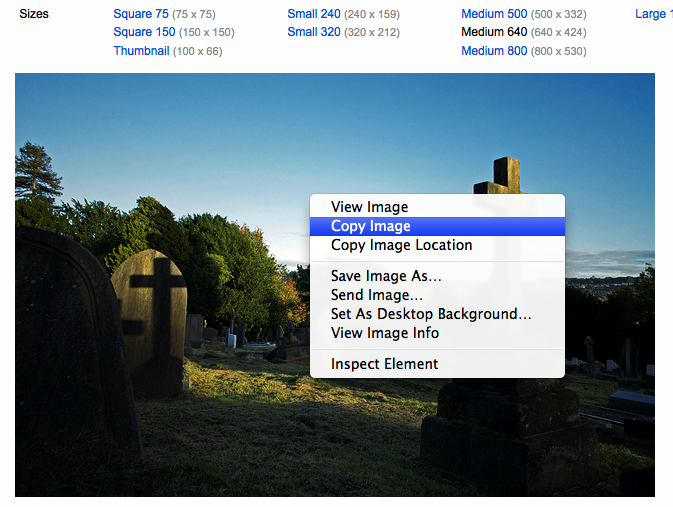Click the (100 x 66) dimension text
This screenshot has width=673, height=507.
point(198,52)
